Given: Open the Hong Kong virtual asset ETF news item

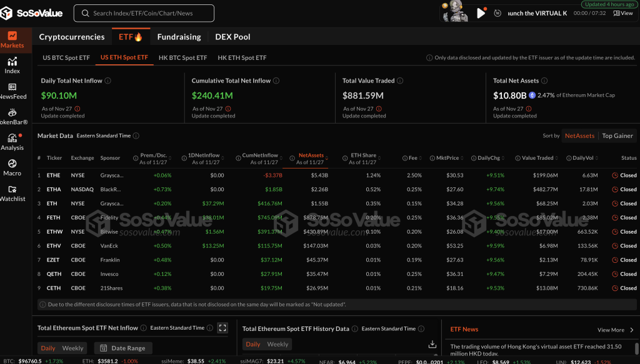Looking at the screenshot, I should 536,350.
